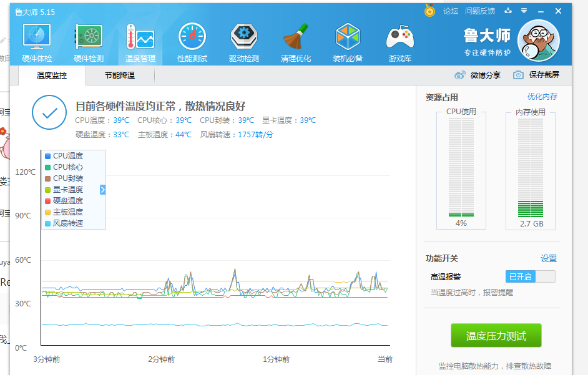Open 清理优化 cleanup broom icon
This screenshot has height=375, width=588.
tap(296, 42)
